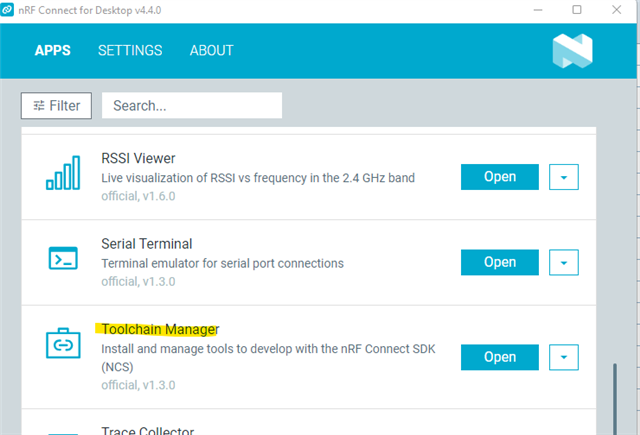Open the Serial Terminal app
The width and height of the screenshot is (640, 435).
pyautogui.click(x=500, y=262)
